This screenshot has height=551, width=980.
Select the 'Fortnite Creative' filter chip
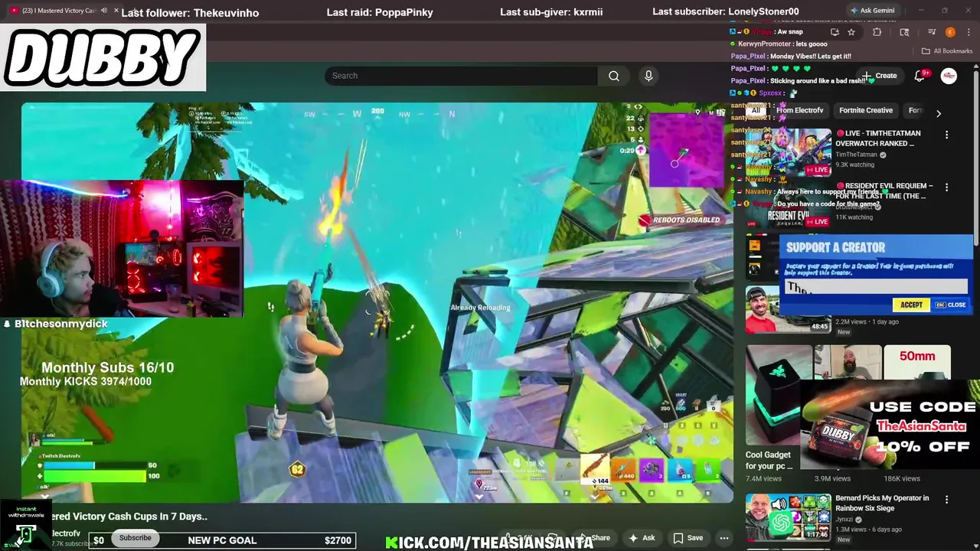coord(866,110)
